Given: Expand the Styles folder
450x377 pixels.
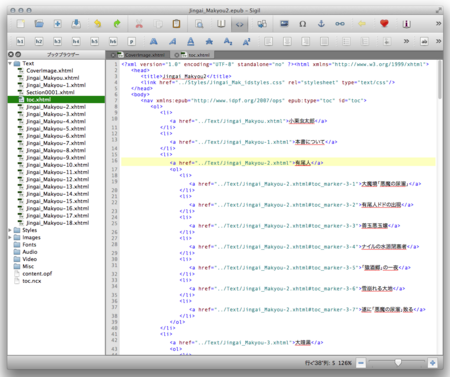Looking at the screenshot, I should click(10, 230).
